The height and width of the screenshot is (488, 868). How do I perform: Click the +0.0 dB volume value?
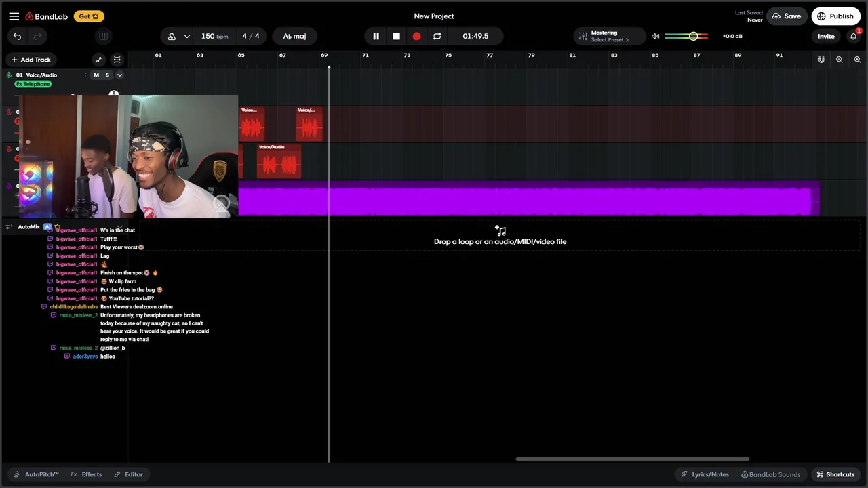pos(732,36)
